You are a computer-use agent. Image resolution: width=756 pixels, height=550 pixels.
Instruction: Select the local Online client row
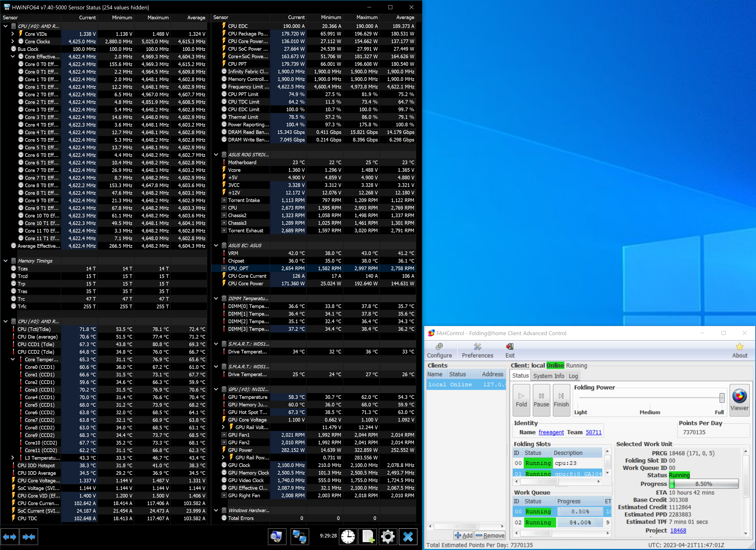(466, 385)
